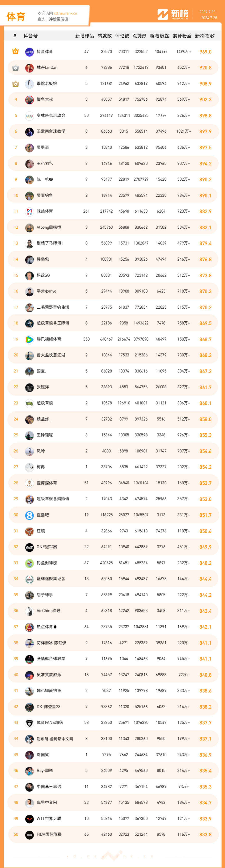This screenshot has width=225, height=868.
Task: Click the bronze crown rank-three icon
Action: [15, 84]
